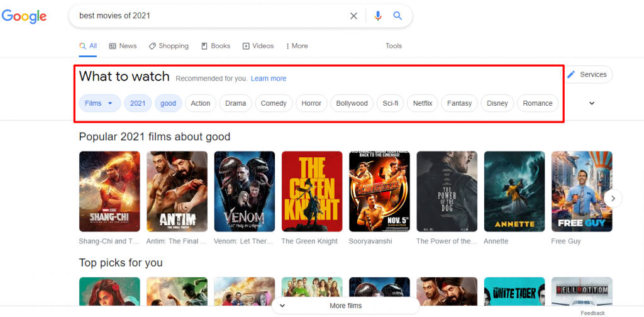Toggle the Horror genre chip
The height and width of the screenshot is (317, 644).
311,103
